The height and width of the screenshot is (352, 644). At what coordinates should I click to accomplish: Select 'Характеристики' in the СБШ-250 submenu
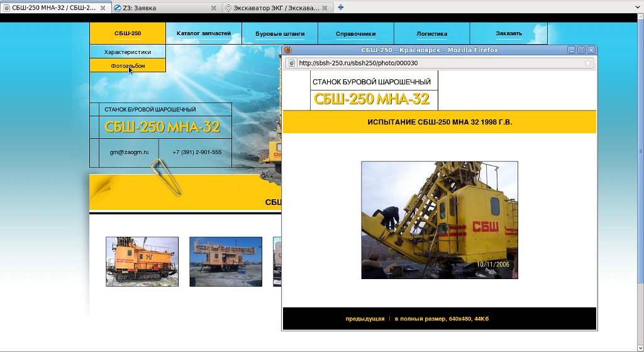(x=128, y=52)
